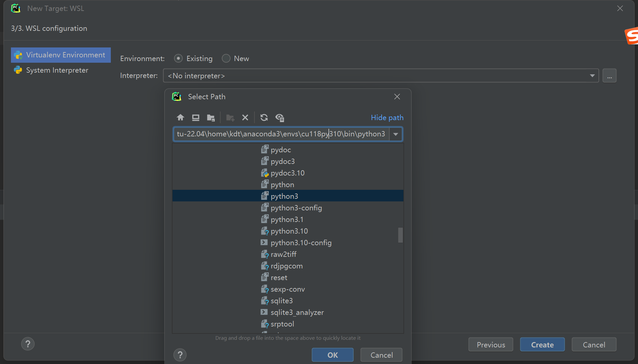Click the pydoc file icon

pos(264,150)
